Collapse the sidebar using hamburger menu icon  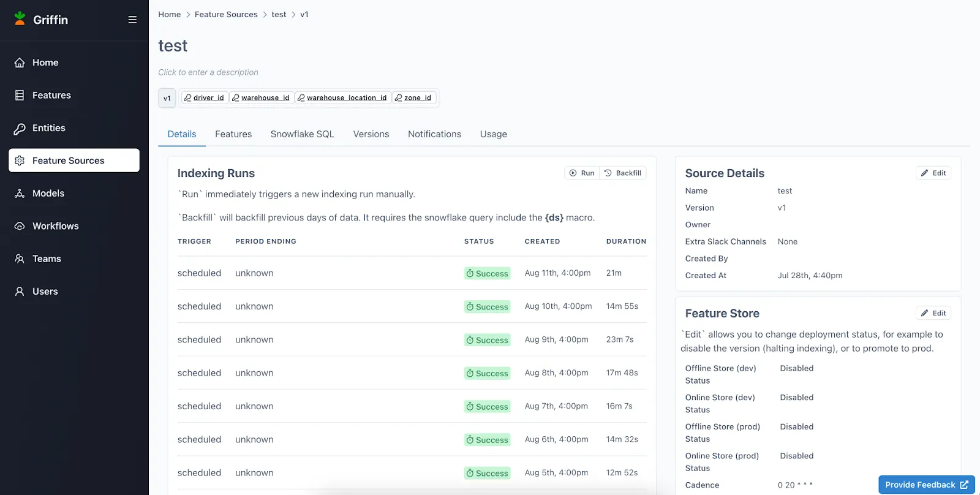click(132, 20)
